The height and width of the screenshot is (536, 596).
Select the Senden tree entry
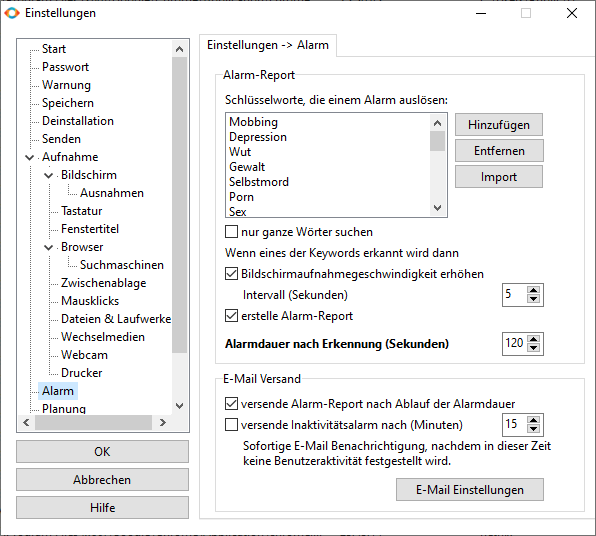pos(61,139)
